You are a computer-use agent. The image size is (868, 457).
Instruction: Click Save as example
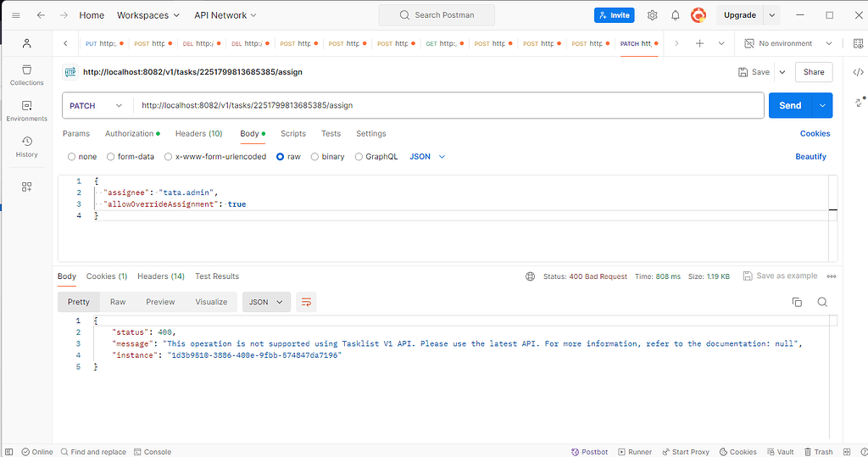(780, 276)
